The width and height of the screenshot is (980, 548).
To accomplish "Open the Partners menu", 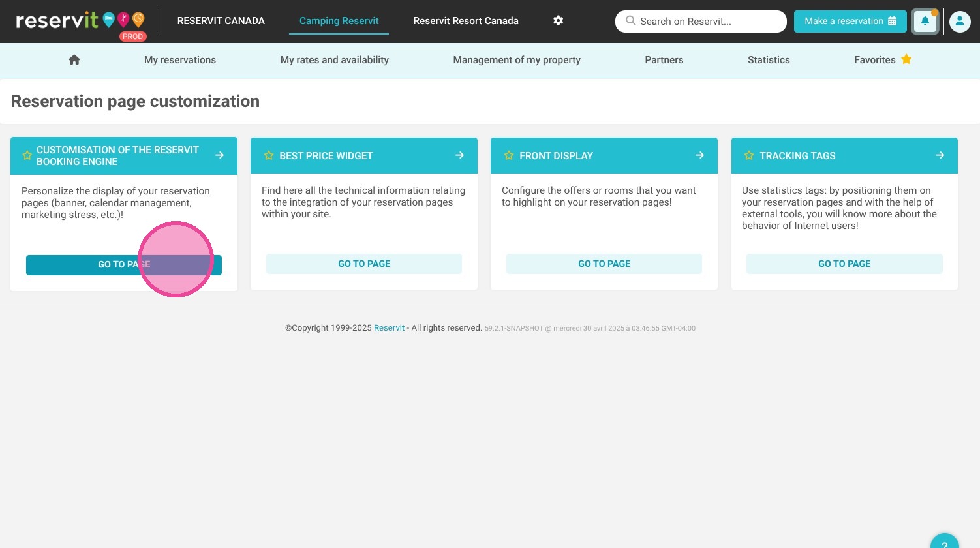I will pyautogui.click(x=664, y=60).
